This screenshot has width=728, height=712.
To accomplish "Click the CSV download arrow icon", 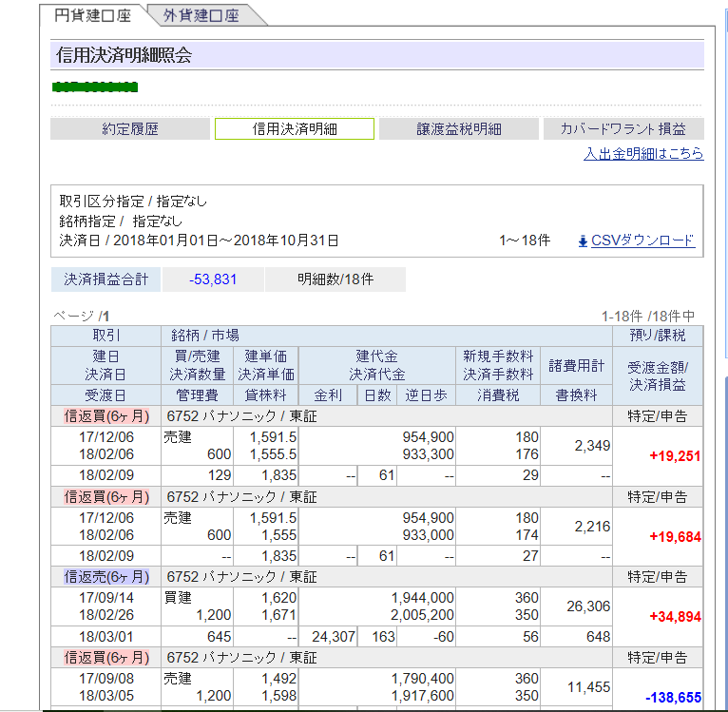I will click(x=583, y=241).
